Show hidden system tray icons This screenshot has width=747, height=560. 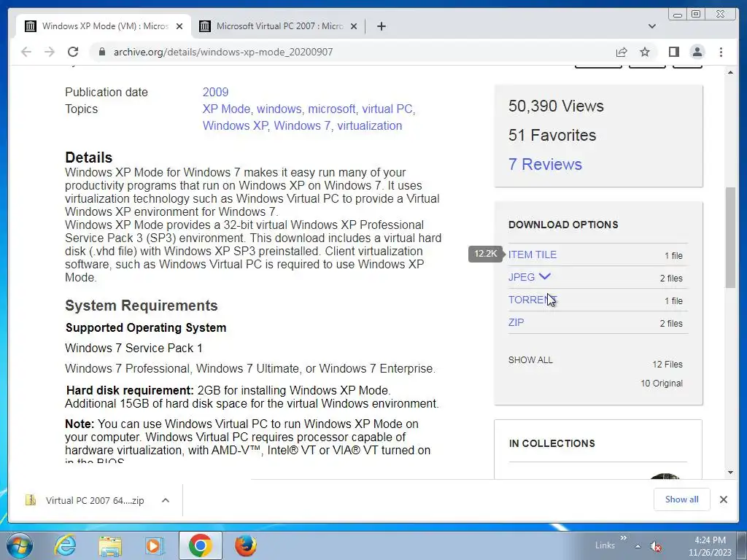click(x=638, y=546)
